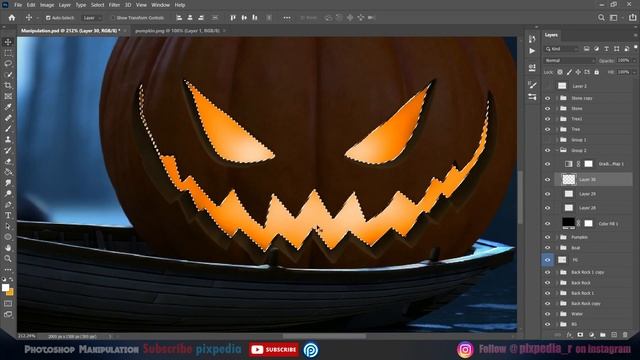
Task: Open the Kind filter dropdown
Action: click(562, 49)
